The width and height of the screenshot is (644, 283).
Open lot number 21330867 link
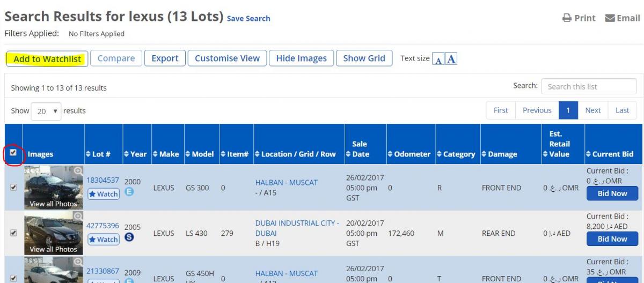pos(104,272)
